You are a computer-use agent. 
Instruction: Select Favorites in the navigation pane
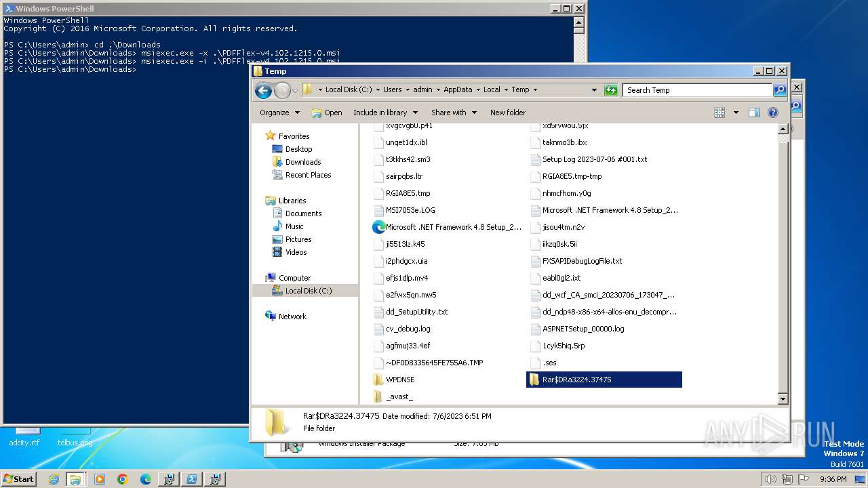(294, 136)
